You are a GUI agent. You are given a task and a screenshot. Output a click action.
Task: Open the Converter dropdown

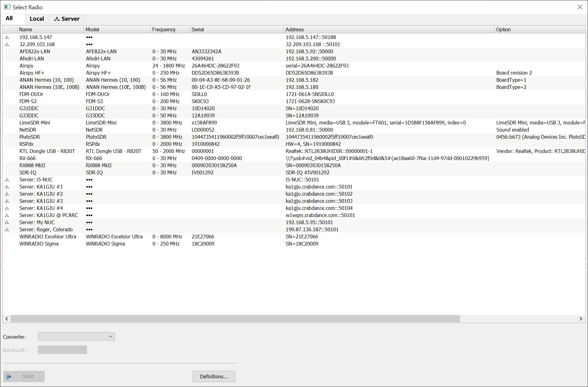tap(76, 337)
